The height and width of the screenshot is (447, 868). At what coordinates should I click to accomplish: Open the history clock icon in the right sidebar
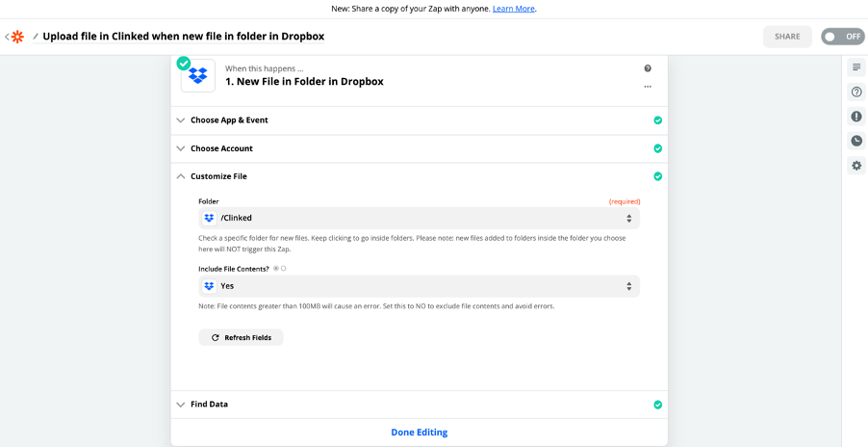click(x=856, y=141)
